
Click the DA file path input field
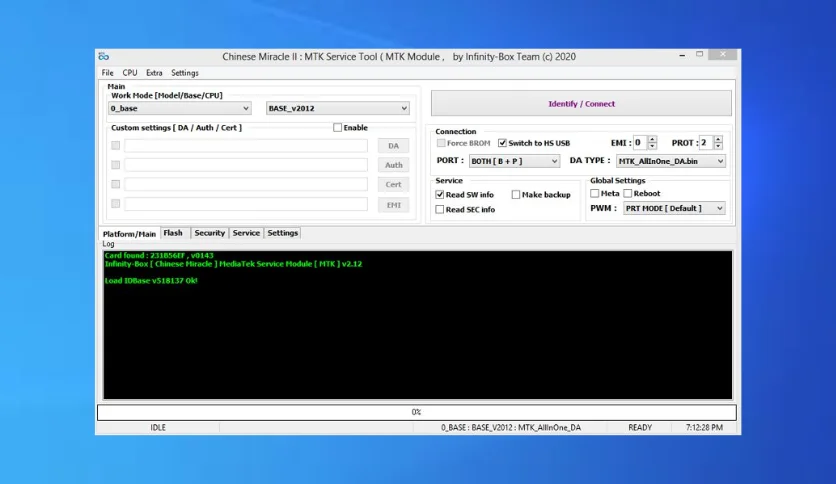click(x=246, y=146)
